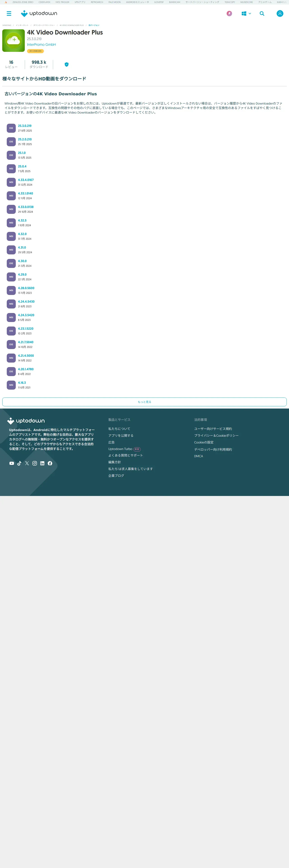Click the footer Uptodown logo
The height and width of the screenshot is (868, 289).
pos(26,421)
